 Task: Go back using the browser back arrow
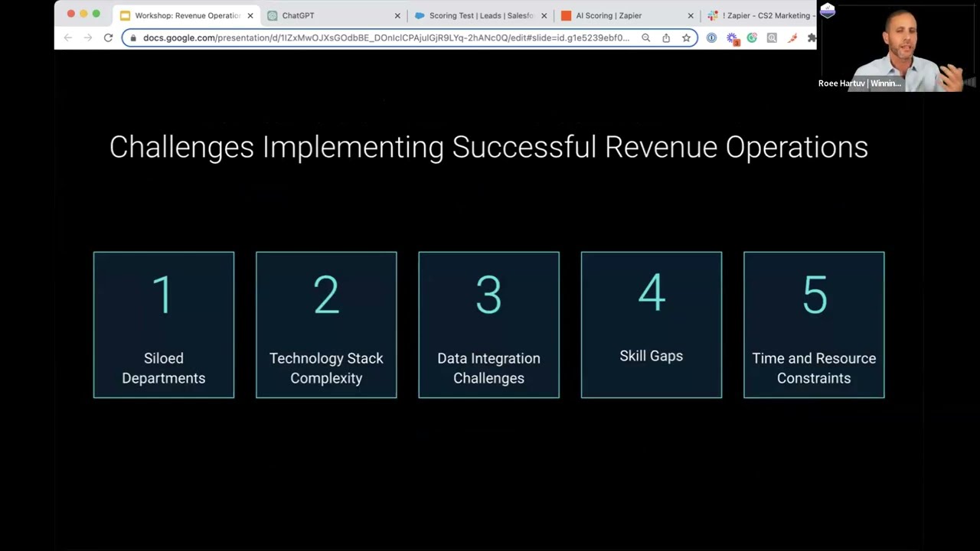68,37
